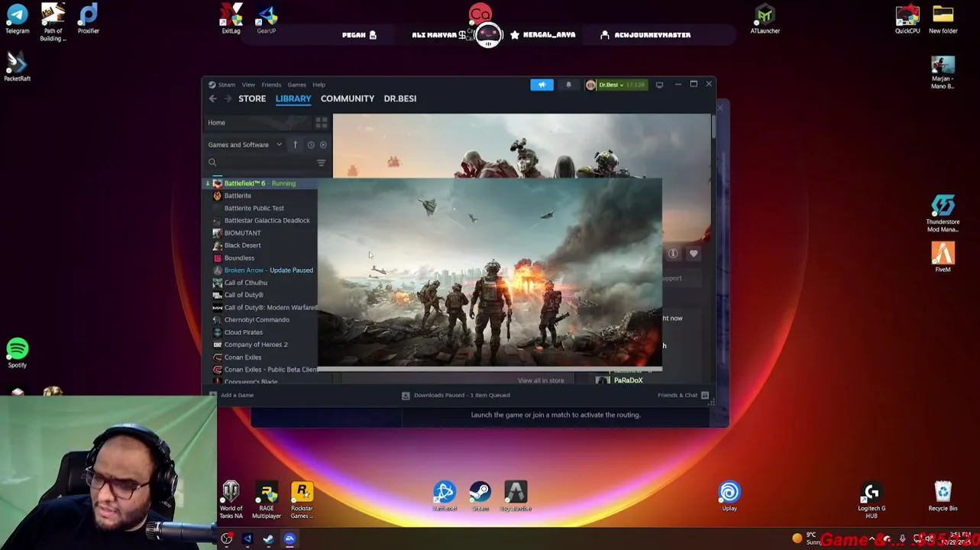Go forward with Steam's forward arrow
Viewport: 980px width, 550px height.
pyautogui.click(x=228, y=99)
